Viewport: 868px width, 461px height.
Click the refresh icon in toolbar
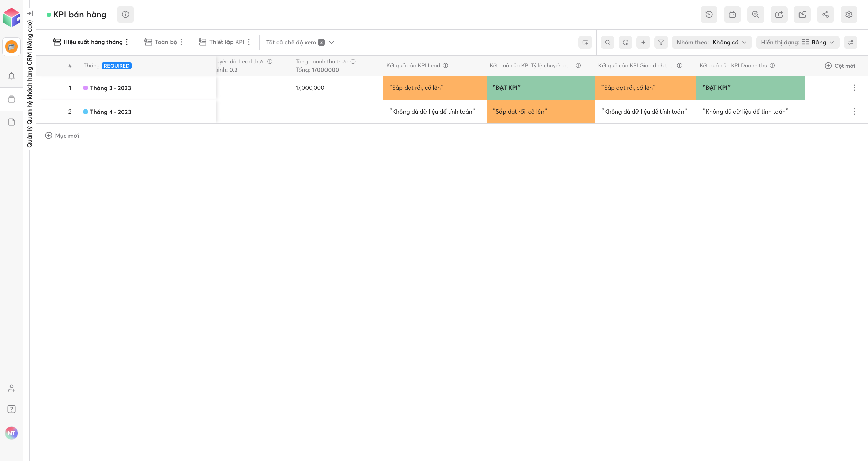(x=626, y=42)
